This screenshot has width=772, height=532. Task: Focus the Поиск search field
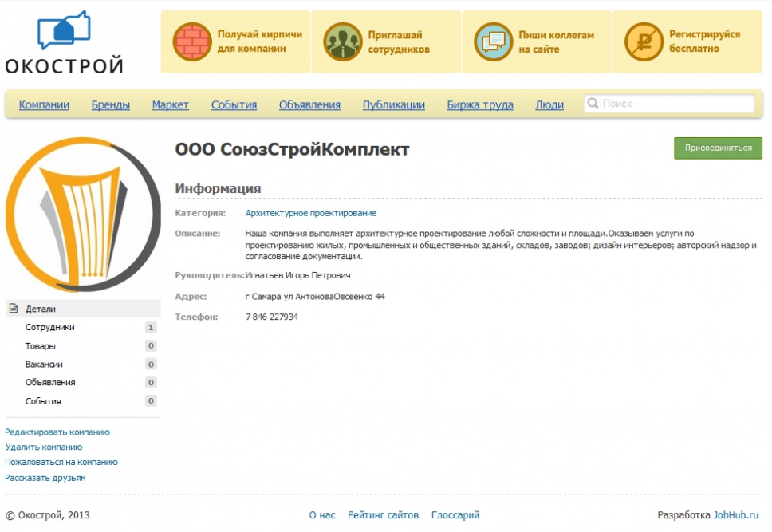[668, 104]
